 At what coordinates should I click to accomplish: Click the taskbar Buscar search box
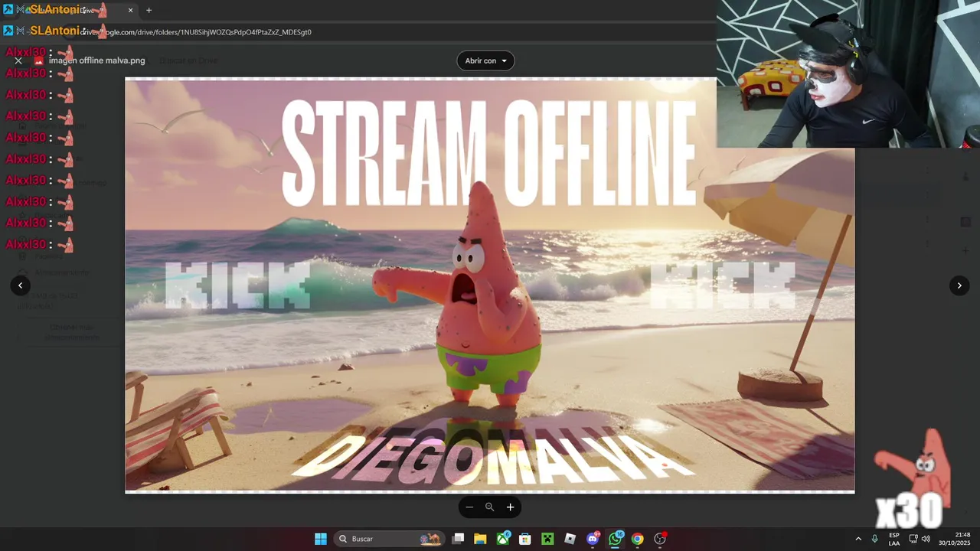click(390, 539)
